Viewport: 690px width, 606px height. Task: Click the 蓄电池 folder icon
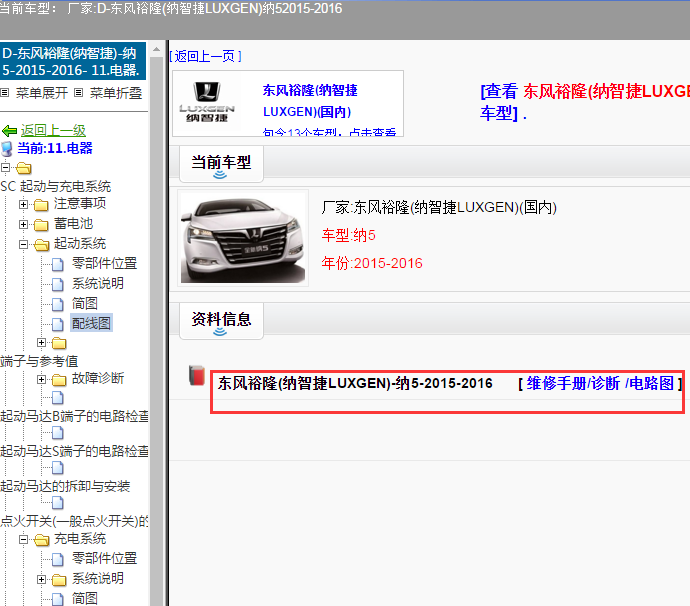click(x=41, y=224)
